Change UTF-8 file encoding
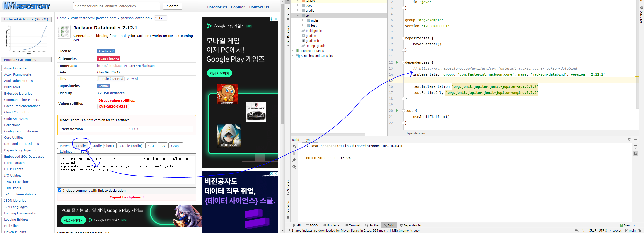Screen dimensions: 644x233 603,230
